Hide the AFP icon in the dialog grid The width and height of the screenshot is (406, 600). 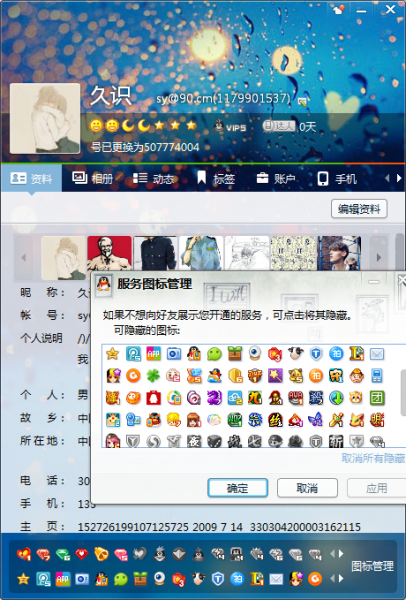pyautogui.click(x=153, y=354)
